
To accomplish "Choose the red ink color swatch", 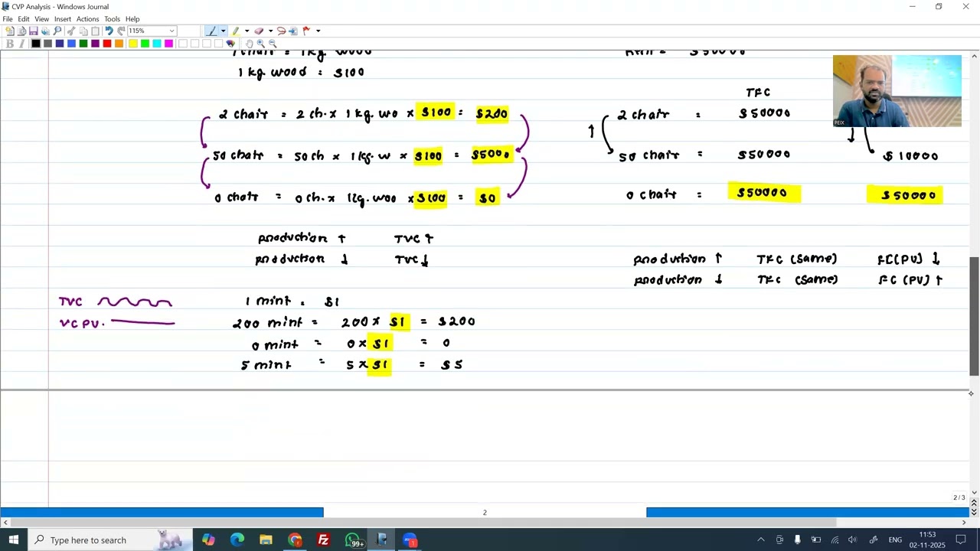I will (x=107, y=44).
